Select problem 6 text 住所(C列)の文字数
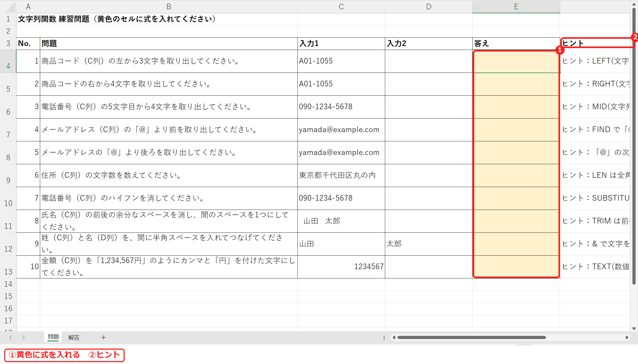Image resolution: width=638 pixels, height=364 pixels. [169, 176]
